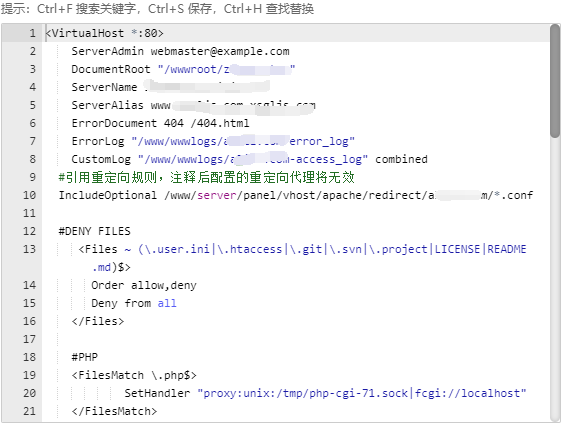The width and height of the screenshot is (563, 425).
Task: Click the '</FilesMatch>' closing tag
Action: pos(114,411)
